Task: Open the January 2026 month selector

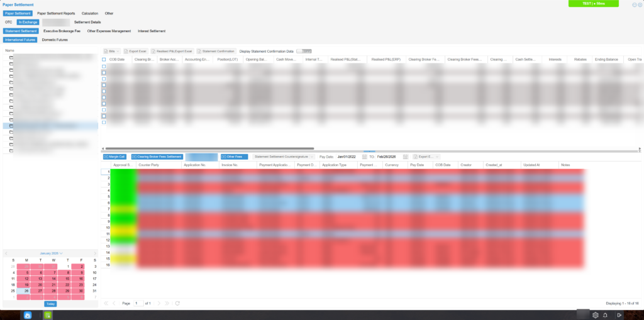Action: [51, 253]
